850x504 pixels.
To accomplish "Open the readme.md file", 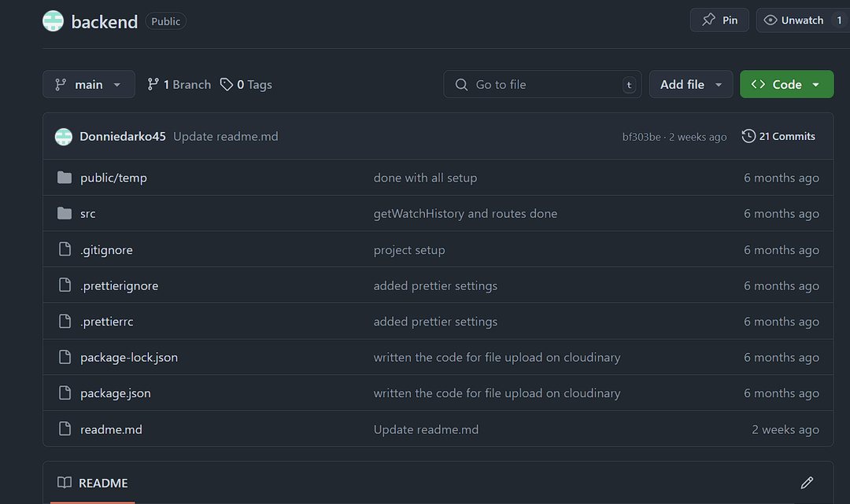I will pos(111,429).
